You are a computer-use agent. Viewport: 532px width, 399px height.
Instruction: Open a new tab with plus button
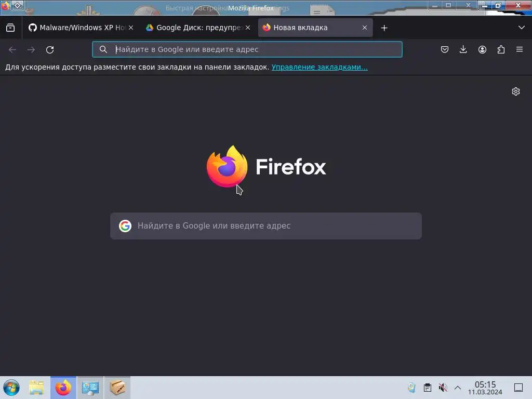click(x=384, y=28)
